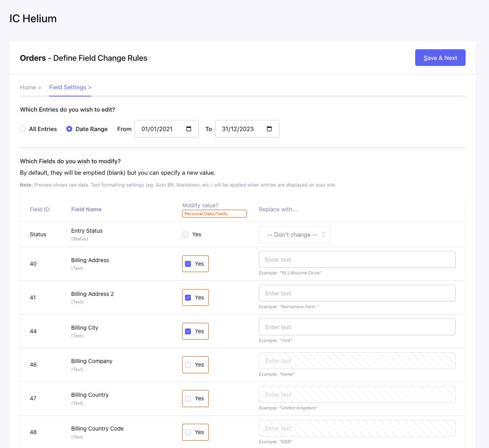
Task: Click the Save & Next button
Action: pos(440,58)
